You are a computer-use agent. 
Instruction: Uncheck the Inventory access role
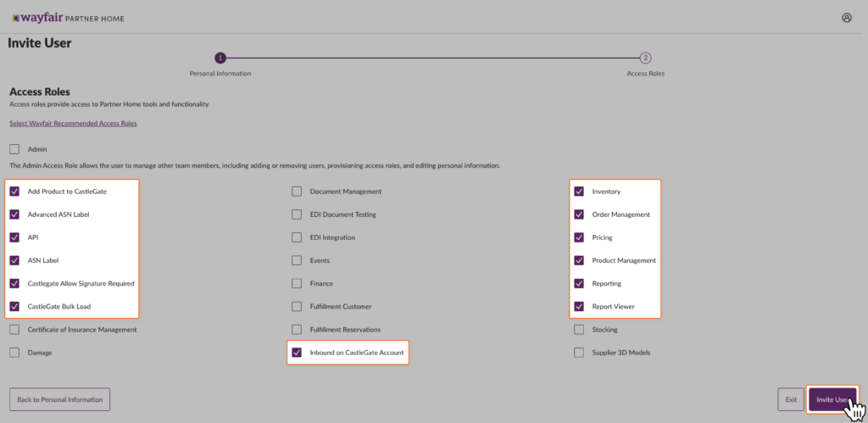579,192
